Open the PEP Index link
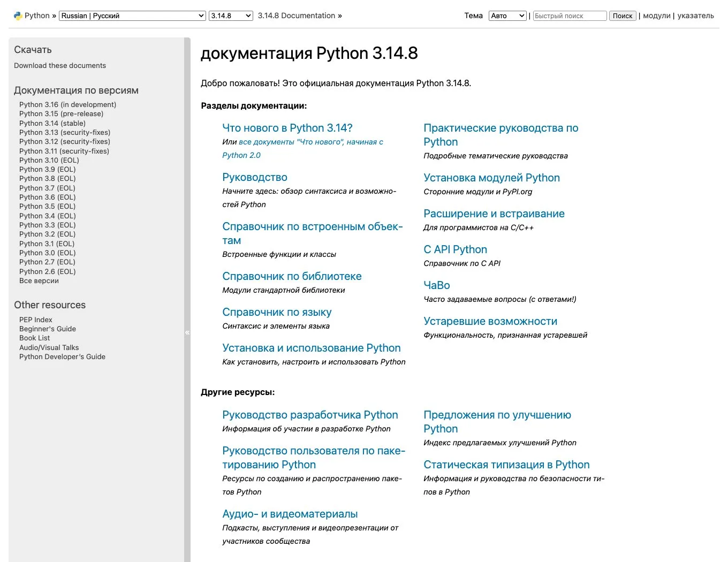 click(36, 320)
